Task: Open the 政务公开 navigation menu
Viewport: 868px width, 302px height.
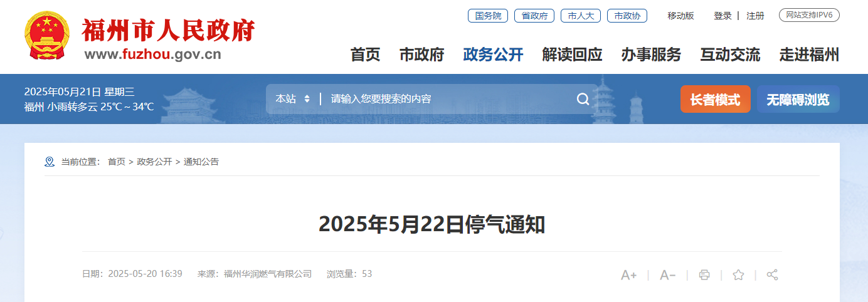Action: click(x=493, y=55)
